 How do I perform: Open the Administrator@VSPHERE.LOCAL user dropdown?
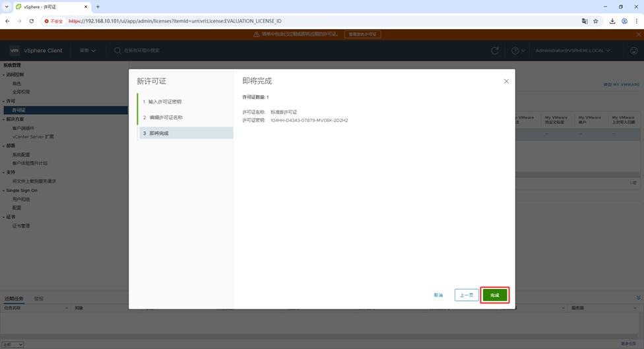572,51
